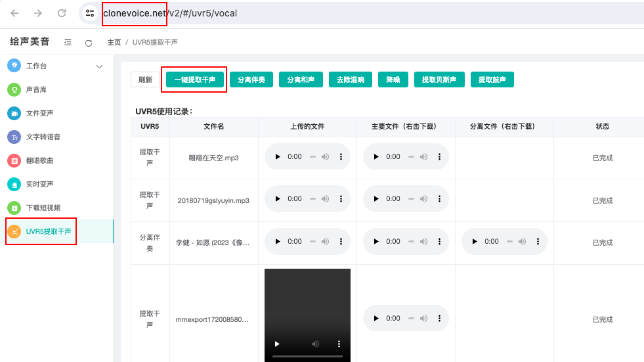The height and width of the screenshot is (362, 644).
Task: Mute uploaded audio of 20180719gslyuyin.mp3
Action: coord(326,199)
